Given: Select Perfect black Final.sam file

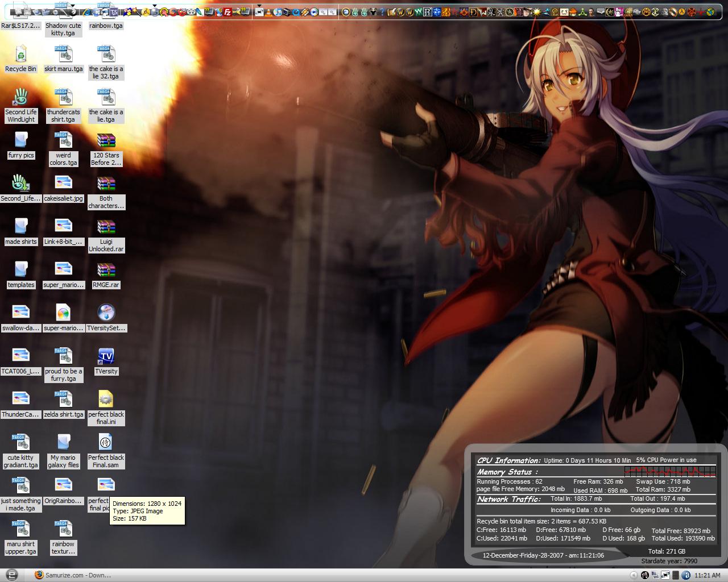Looking at the screenshot, I should pos(106,451).
